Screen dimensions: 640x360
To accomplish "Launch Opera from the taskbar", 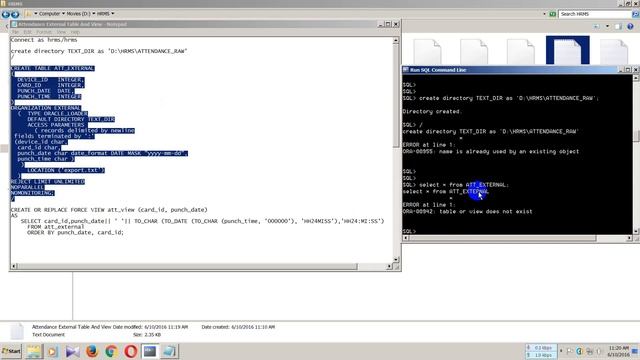I will (x=131, y=351).
